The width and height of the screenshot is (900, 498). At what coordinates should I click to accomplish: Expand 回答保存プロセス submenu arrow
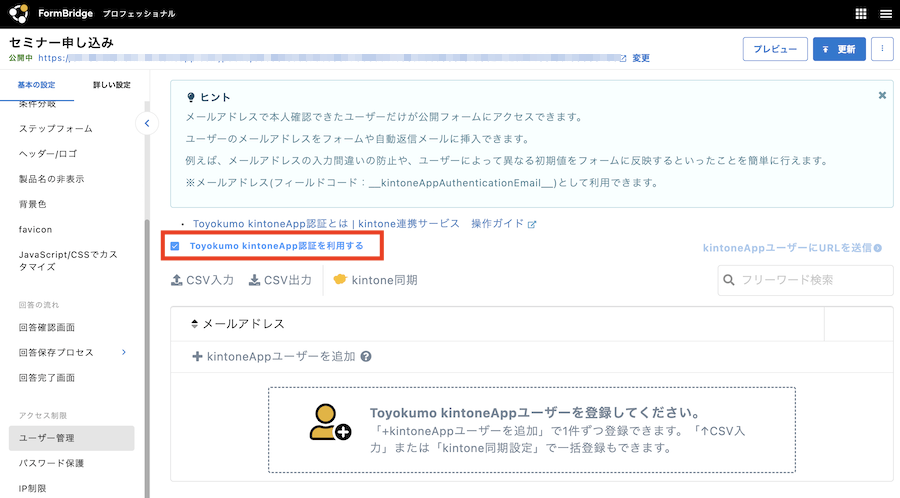pyautogui.click(x=124, y=352)
